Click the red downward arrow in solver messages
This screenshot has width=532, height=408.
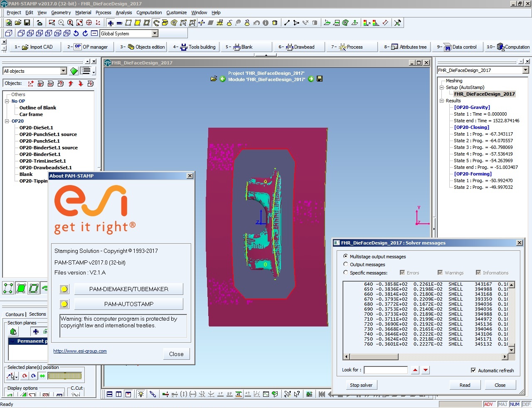(x=425, y=370)
